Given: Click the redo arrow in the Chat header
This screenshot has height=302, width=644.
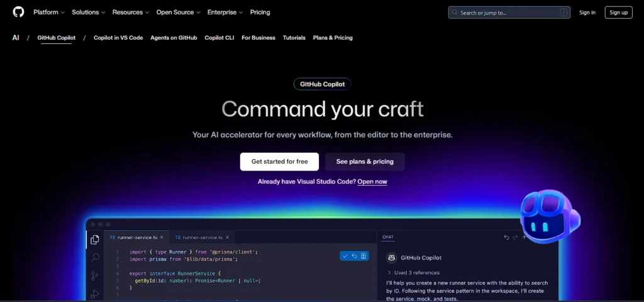Looking at the screenshot, I should click(515, 237).
